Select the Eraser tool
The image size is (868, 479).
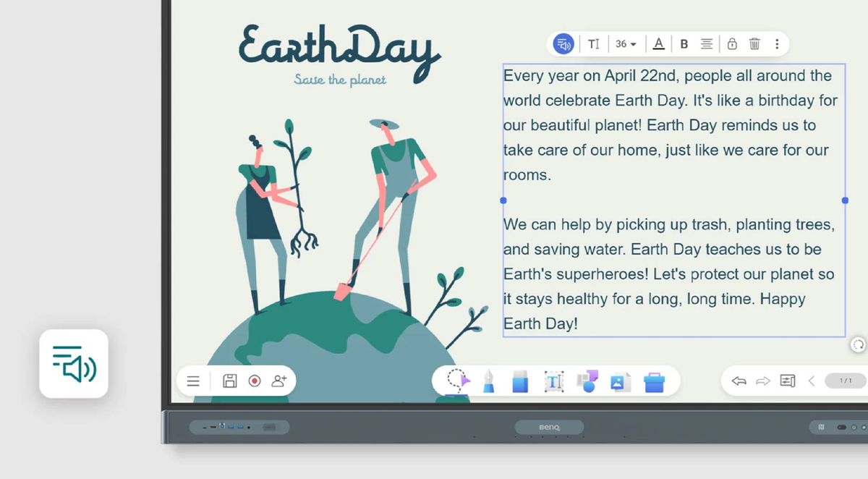coord(520,381)
